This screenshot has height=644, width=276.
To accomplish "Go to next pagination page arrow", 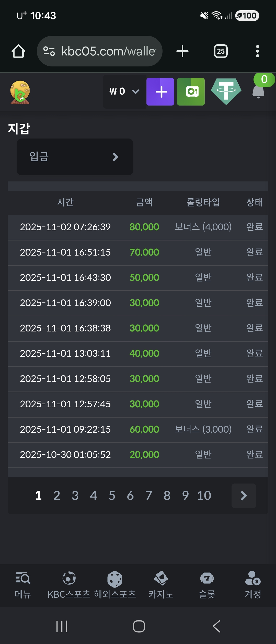I will click(x=244, y=496).
